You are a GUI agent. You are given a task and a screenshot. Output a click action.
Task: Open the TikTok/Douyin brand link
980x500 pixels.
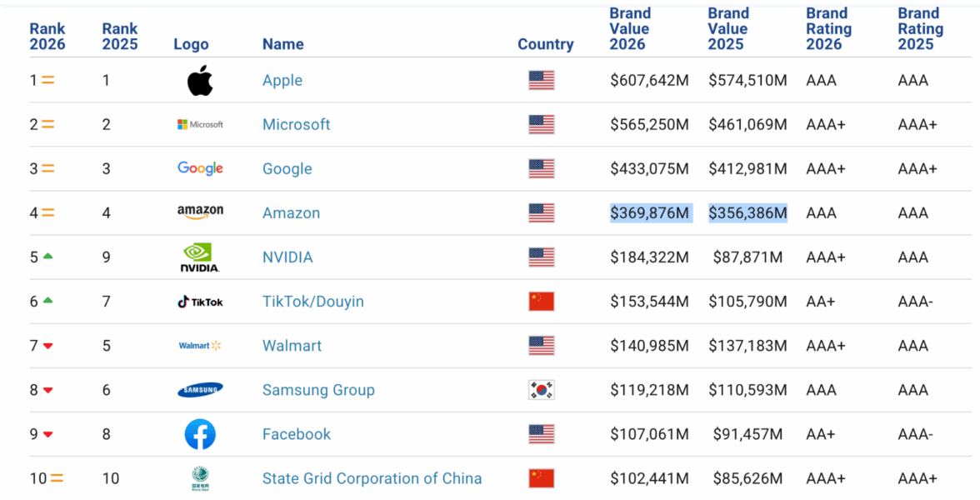[x=313, y=302]
